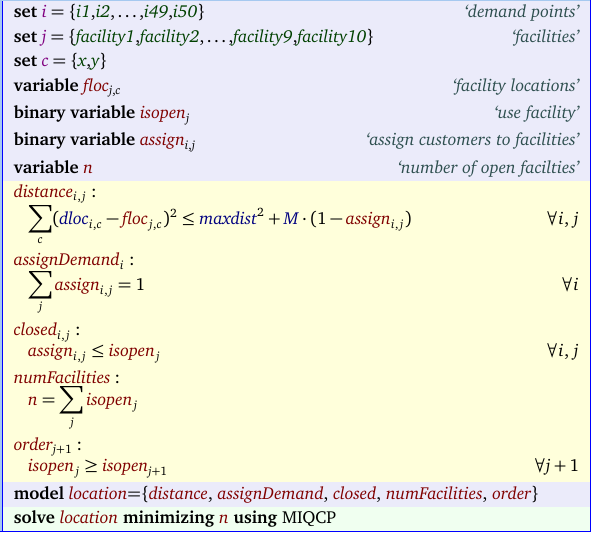This screenshot has width=592, height=534.
Task: Click the set i definition line
Action: pyautogui.click(x=109, y=12)
